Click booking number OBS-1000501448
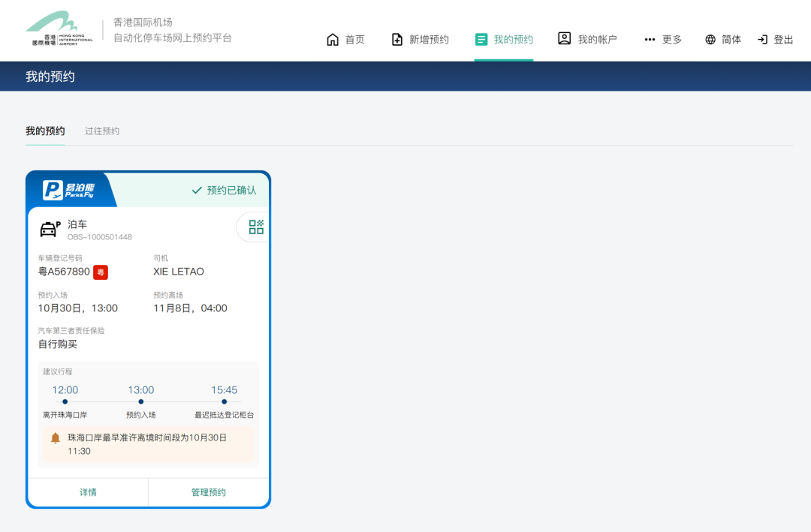 (x=99, y=237)
